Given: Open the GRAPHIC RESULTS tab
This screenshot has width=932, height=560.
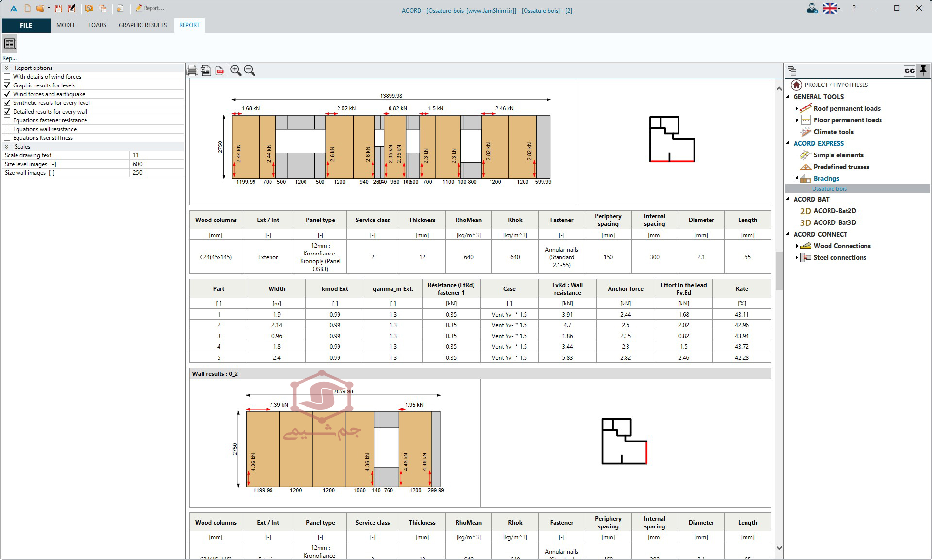Looking at the screenshot, I should click(x=143, y=25).
